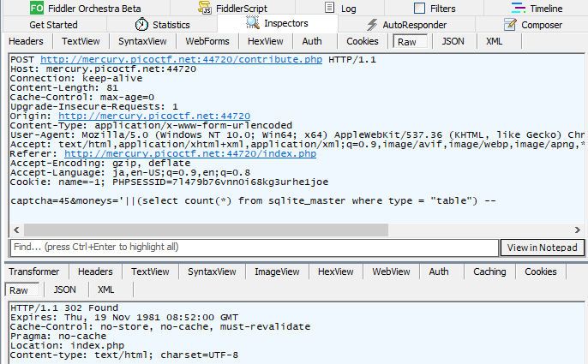
Task: Click the HTTP/1.1 302 Found status line
Action: (64, 308)
